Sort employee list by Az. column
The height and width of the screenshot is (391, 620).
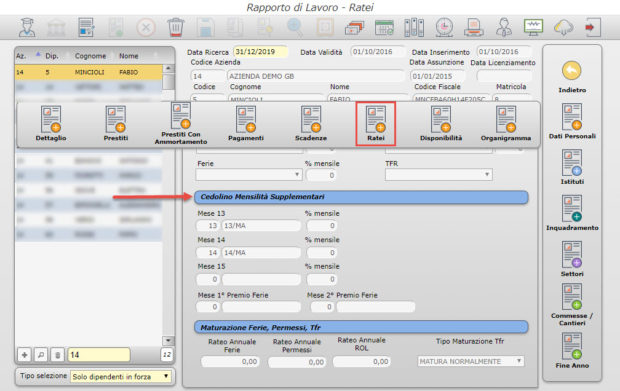[x=21, y=56]
